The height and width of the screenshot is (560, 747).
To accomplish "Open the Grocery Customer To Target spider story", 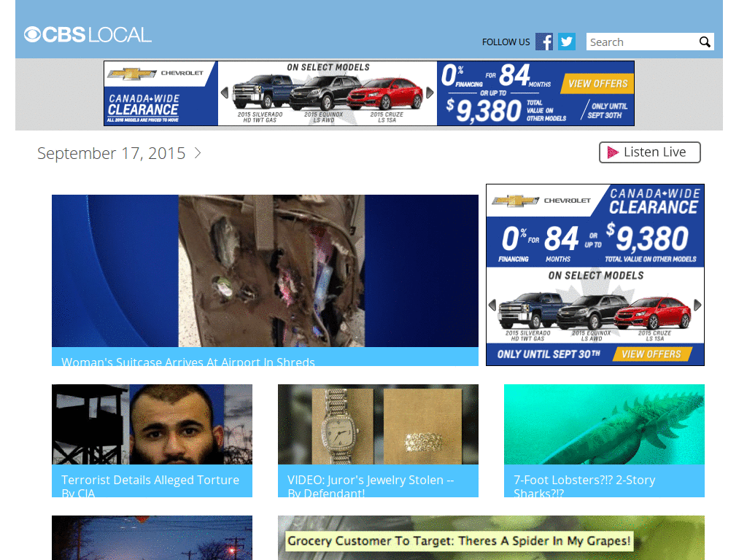I will (491, 537).
